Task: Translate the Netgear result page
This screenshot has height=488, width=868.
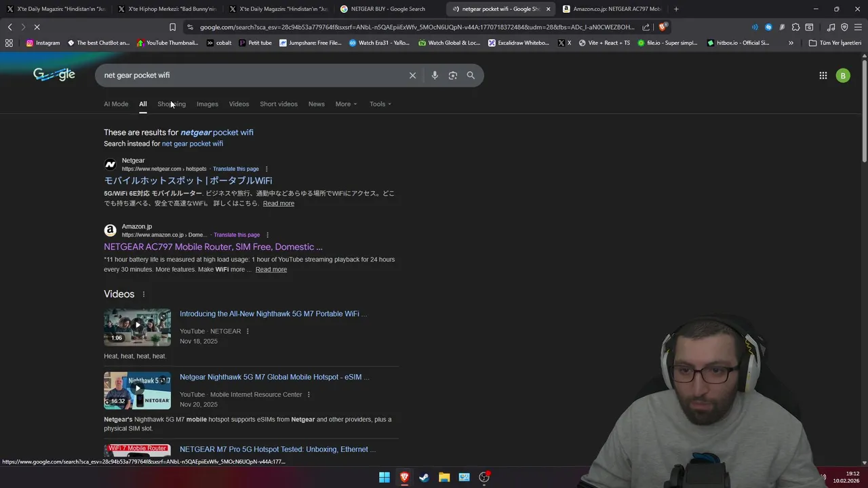Action: 236,169
